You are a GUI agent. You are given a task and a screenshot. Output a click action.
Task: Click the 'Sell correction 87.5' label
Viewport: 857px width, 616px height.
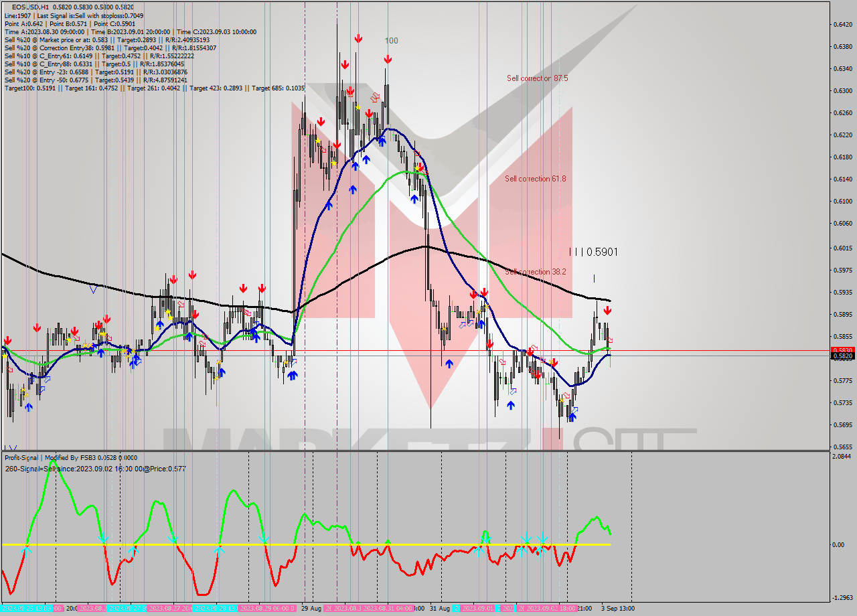pyautogui.click(x=538, y=78)
